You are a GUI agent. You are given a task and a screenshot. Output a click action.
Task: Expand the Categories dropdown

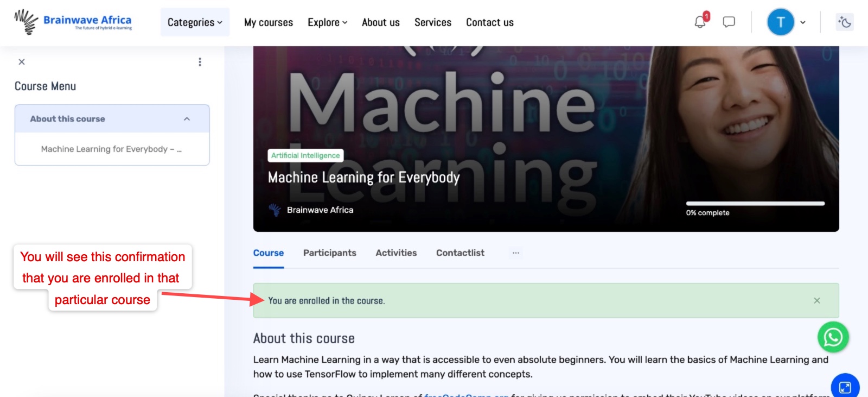(195, 22)
